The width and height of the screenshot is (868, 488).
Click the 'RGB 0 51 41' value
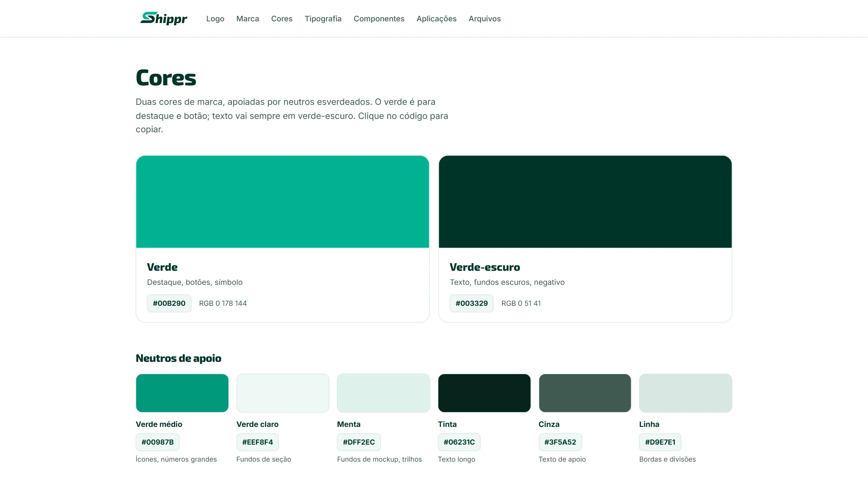click(521, 303)
